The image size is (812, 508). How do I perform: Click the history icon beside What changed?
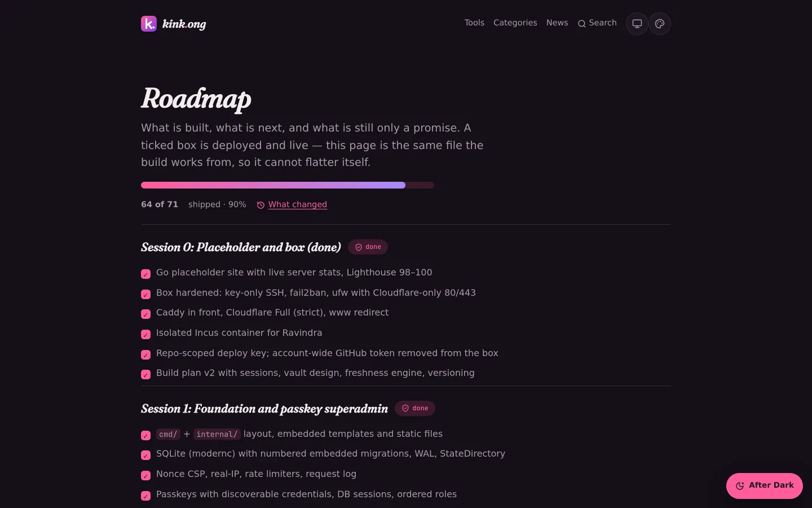pos(261,205)
